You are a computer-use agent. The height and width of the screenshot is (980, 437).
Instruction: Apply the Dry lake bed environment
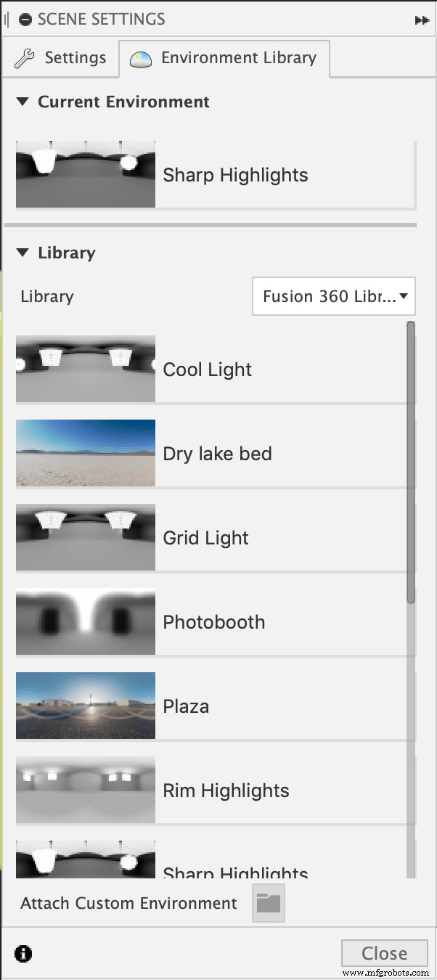(x=85, y=453)
